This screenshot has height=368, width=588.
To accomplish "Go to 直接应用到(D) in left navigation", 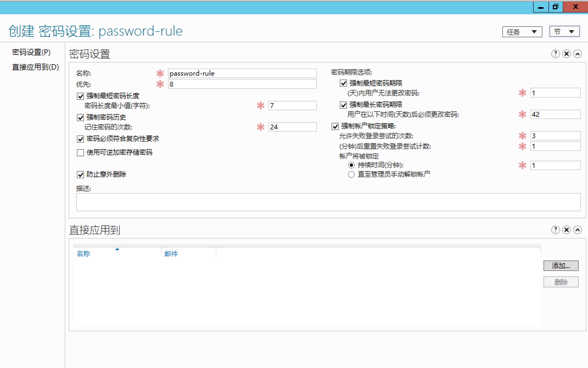I will 35,67.
